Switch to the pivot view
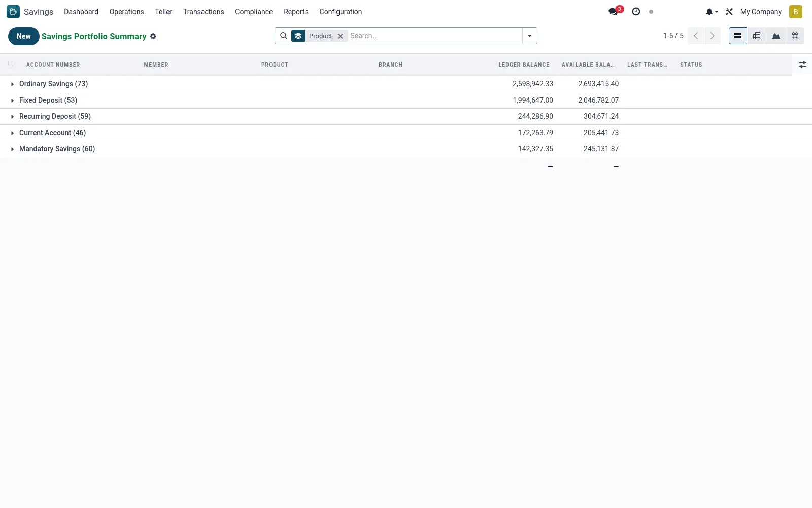 click(757, 36)
